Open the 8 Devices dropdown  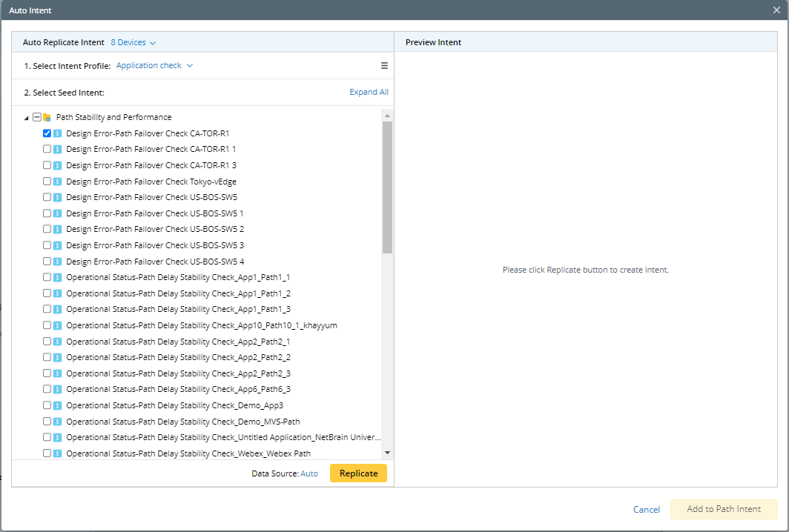pos(133,43)
